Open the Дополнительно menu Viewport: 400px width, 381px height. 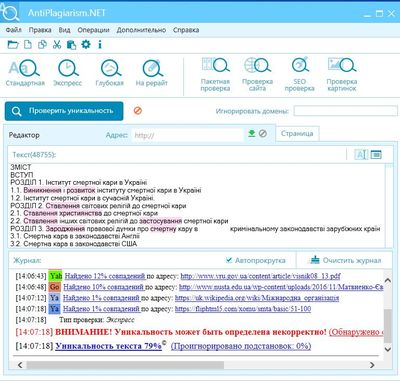pos(141,30)
